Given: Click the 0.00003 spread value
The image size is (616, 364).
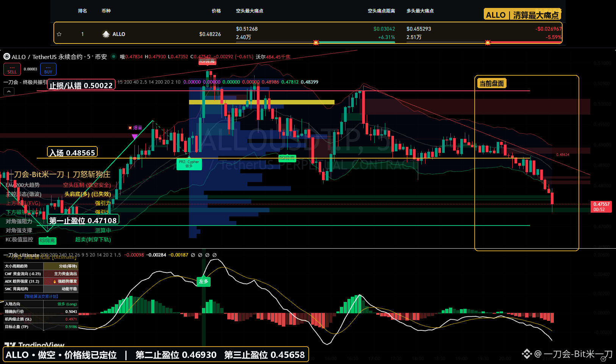Looking at the screenshot, I should tap(30, 69).
